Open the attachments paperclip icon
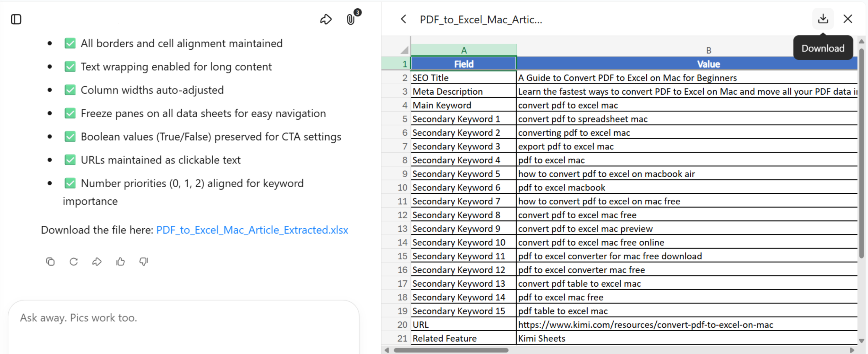Viewport: 868px width, 354px height. coord(351,19)
